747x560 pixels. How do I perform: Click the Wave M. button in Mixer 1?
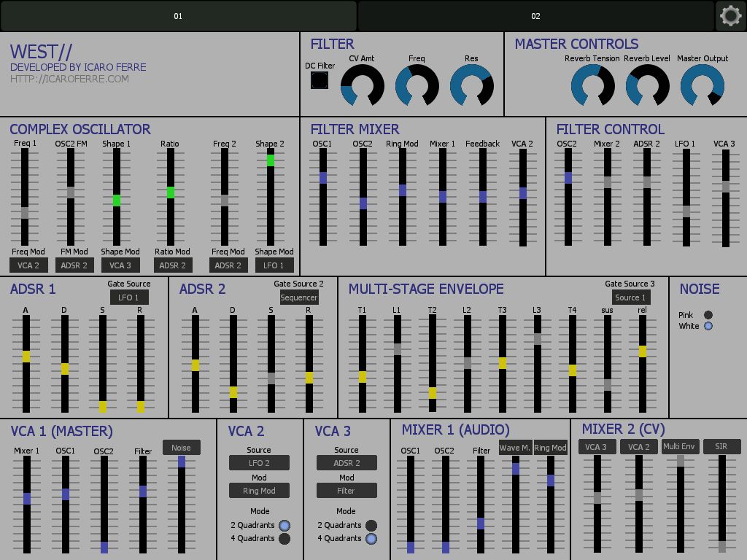[x=516, y=448]
